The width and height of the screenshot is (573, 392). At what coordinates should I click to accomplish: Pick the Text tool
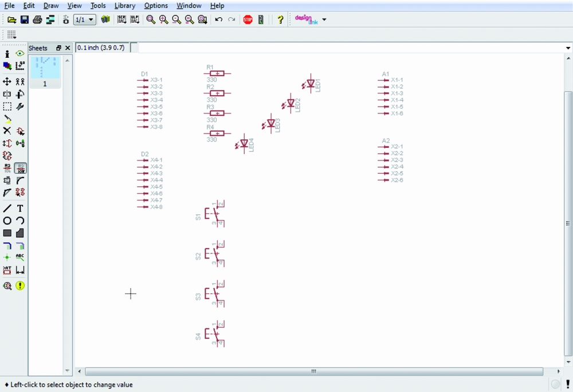point(20,209)
